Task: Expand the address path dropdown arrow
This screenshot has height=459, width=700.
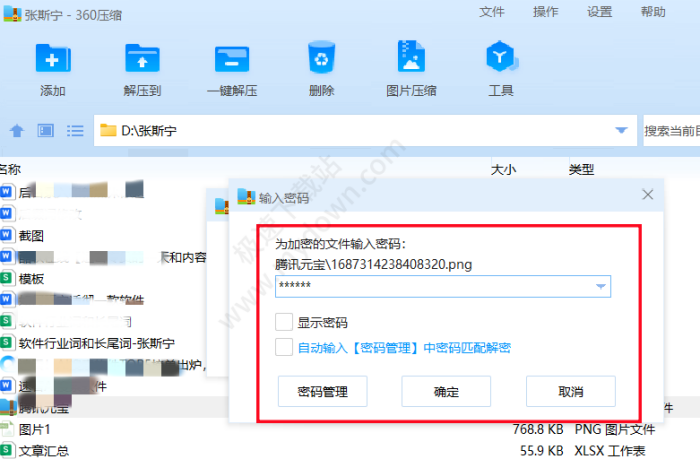Action: pos(621,130)
